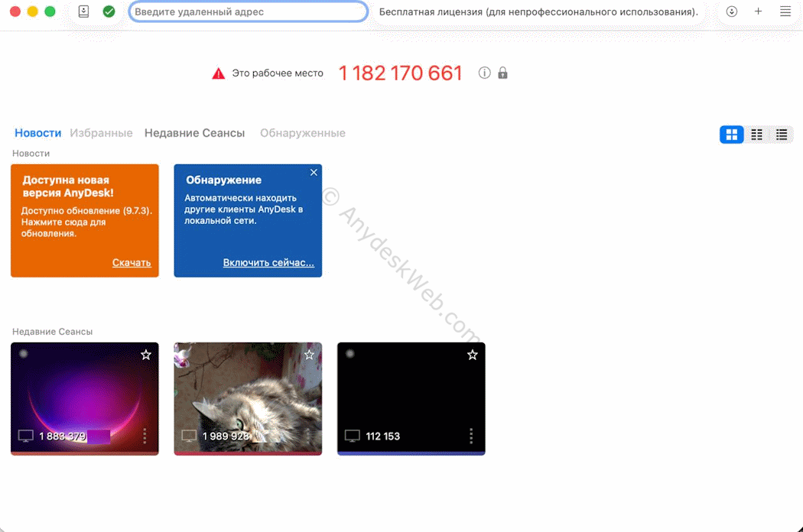Click the Обнаружение card blue body
This screenshot has width=803, height=532.
pyautogui.click(x=248, y=221)
